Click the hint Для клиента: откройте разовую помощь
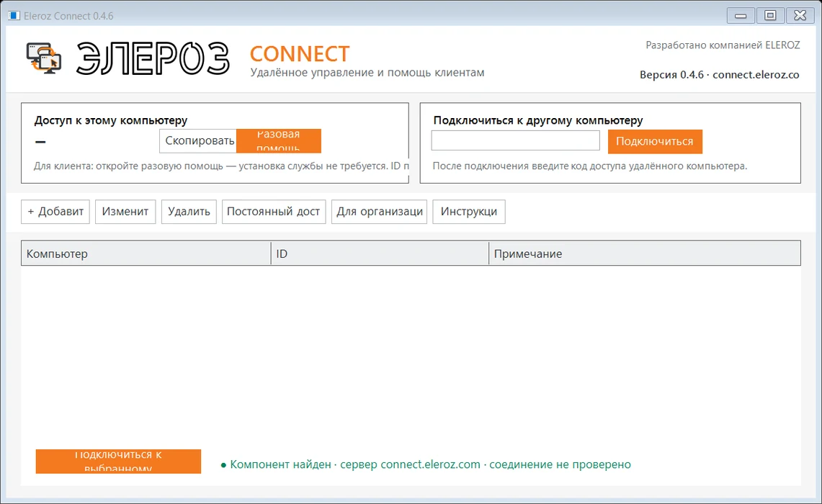This screenshot has width=822, height=504. pos(221,166)
